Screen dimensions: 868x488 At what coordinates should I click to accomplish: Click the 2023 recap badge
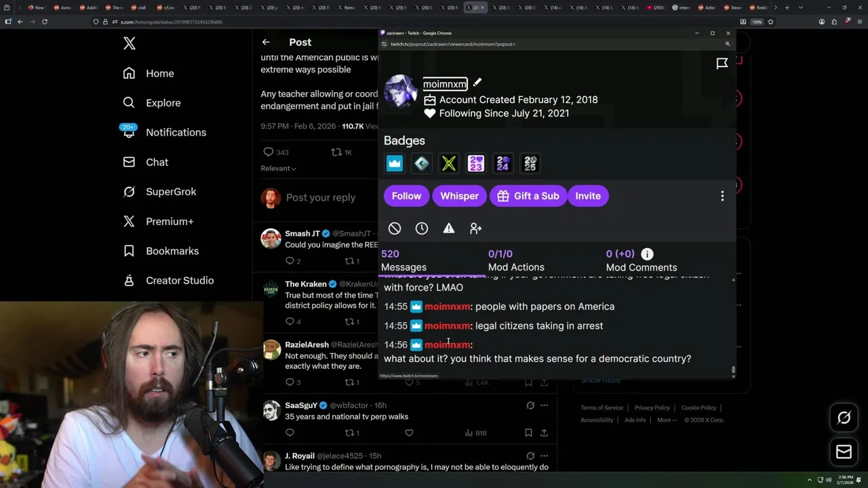point(476,163)
